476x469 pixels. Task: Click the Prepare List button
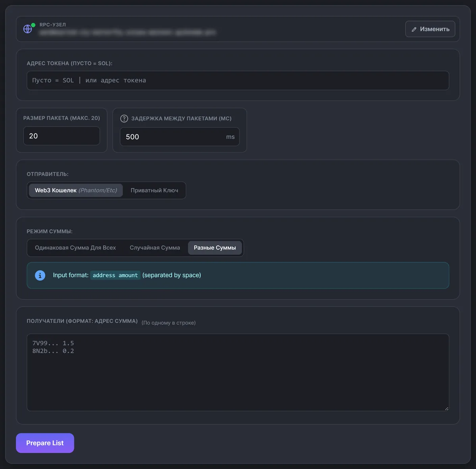45,443
